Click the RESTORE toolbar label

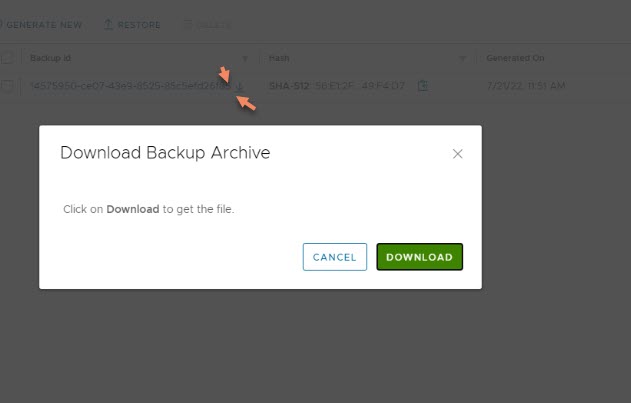[139, 25]
